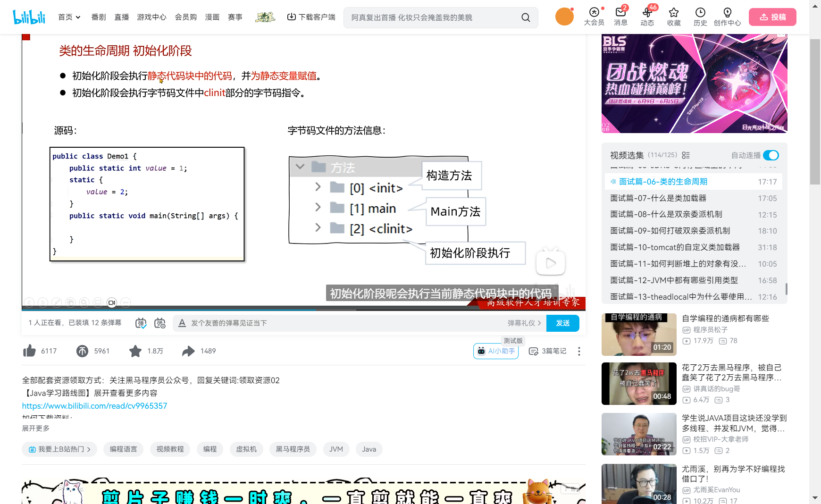This screenshot has width=821, height=504.
Task: Click the JVM tag
Action: point(336,449)
